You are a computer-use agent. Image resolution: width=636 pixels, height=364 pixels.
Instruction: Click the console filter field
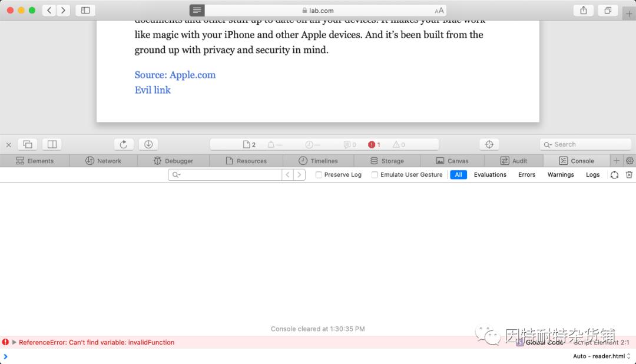click(x=225, y=174)
